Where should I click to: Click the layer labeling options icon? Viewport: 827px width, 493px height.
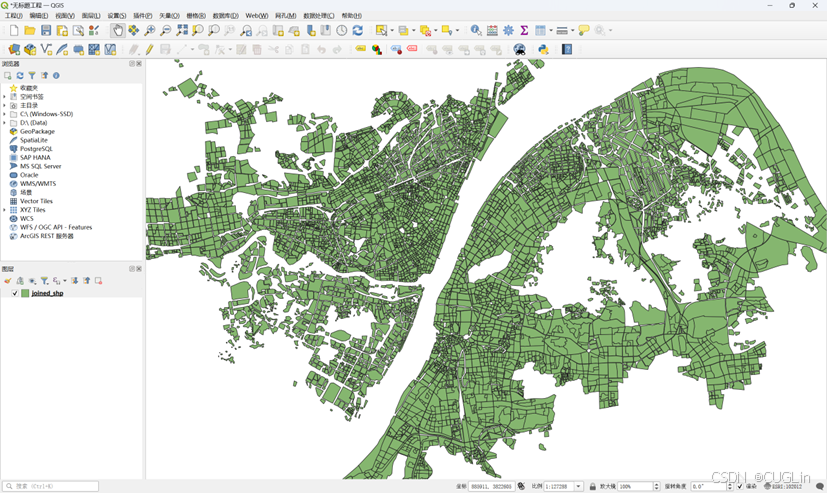pos(361,49)
